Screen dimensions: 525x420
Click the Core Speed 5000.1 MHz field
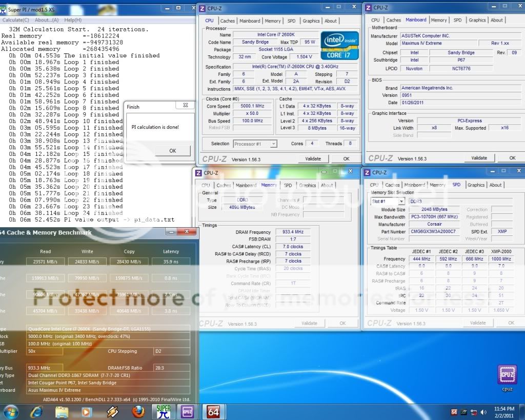tap(252, 106)
